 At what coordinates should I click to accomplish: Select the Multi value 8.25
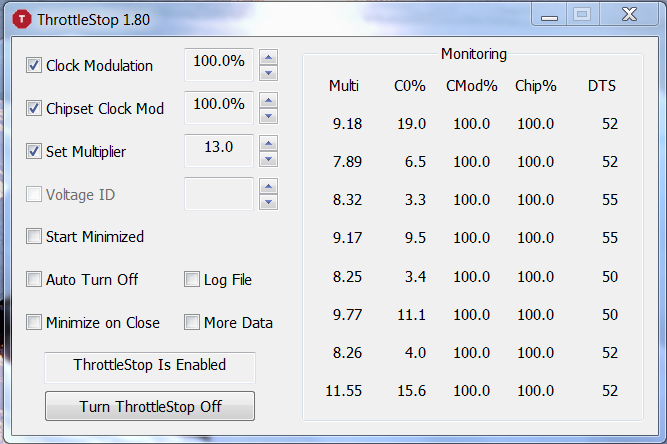click(347, 277)
